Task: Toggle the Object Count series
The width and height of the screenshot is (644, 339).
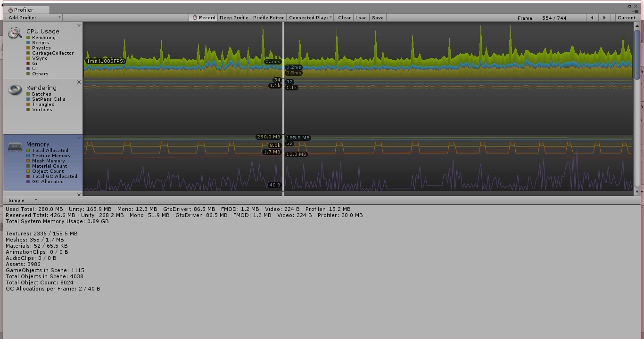Action: pyautogui.click(x=28, y=171)
